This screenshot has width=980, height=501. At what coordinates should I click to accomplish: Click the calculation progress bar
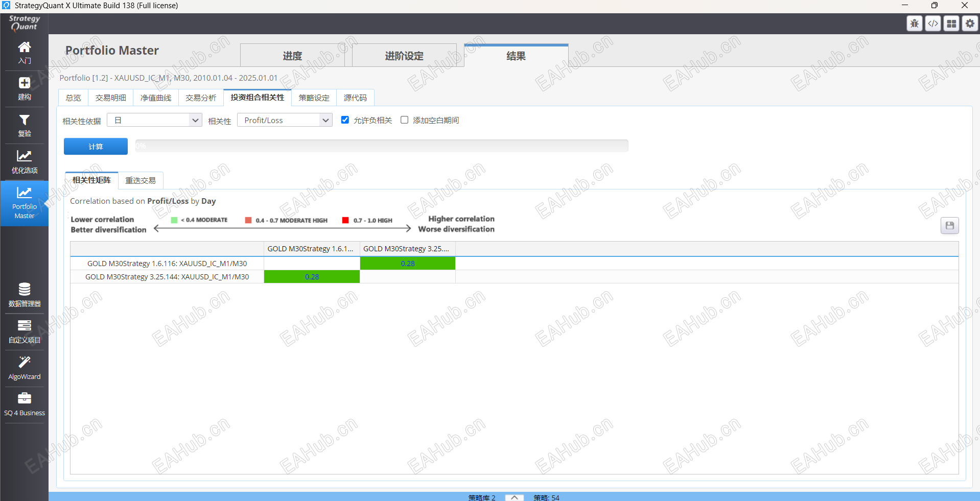point(382,146)
